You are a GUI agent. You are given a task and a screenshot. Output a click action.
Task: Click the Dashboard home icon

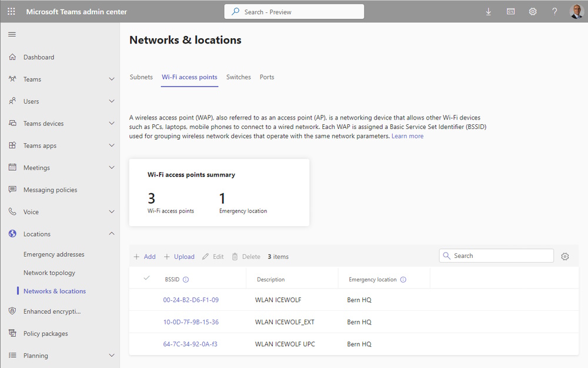coord(12,57)
